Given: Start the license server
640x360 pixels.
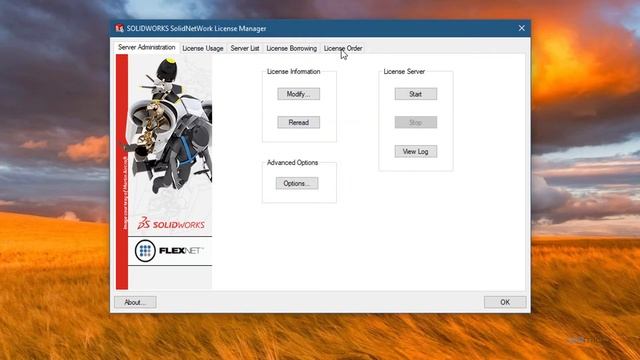Looking at the screenshot, I should (x=416, y=94).
